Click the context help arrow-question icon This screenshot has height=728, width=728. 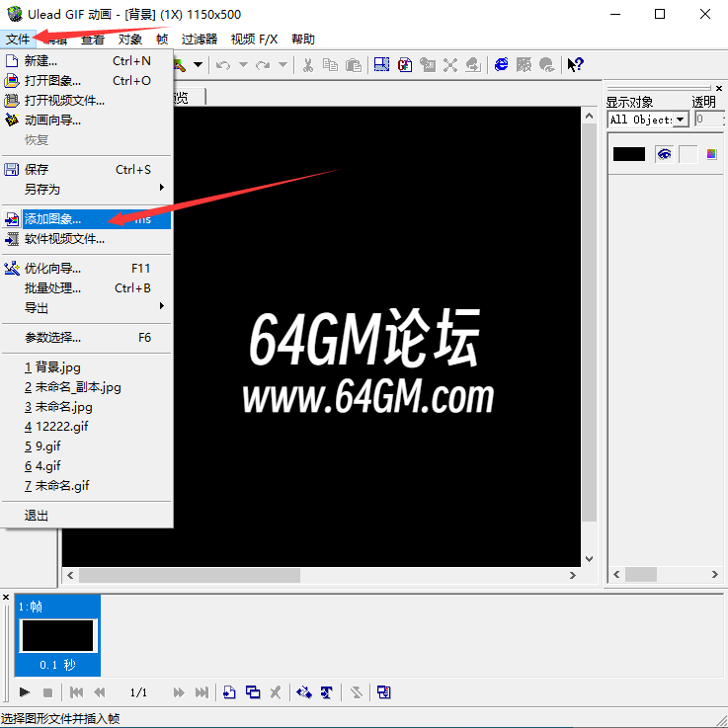[575, 64]
